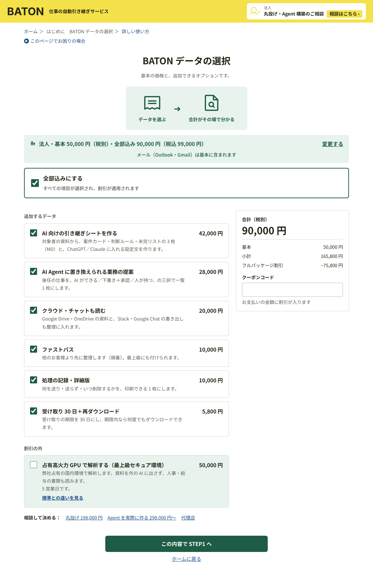373x588 pixels.
Task: Click the 合計がその場で分かる search document icon
Action: [x=211, y=103]
